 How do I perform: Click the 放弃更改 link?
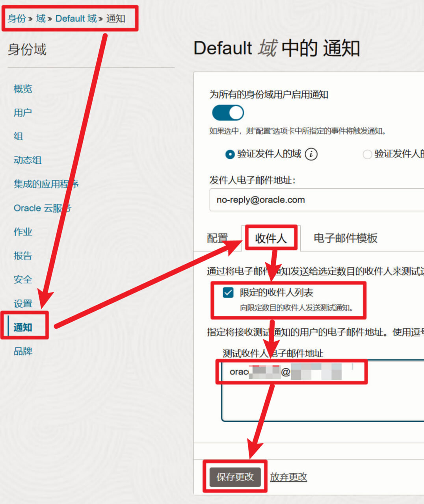[288, 477]
